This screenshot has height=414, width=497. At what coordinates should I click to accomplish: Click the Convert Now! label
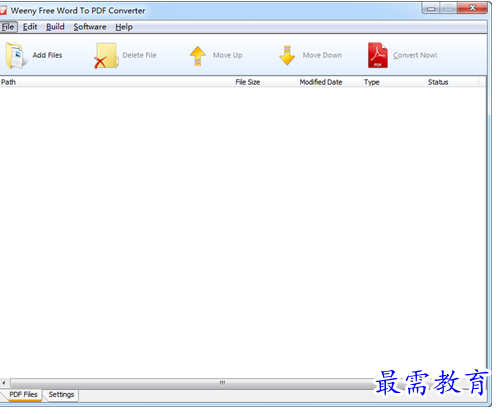415,55
